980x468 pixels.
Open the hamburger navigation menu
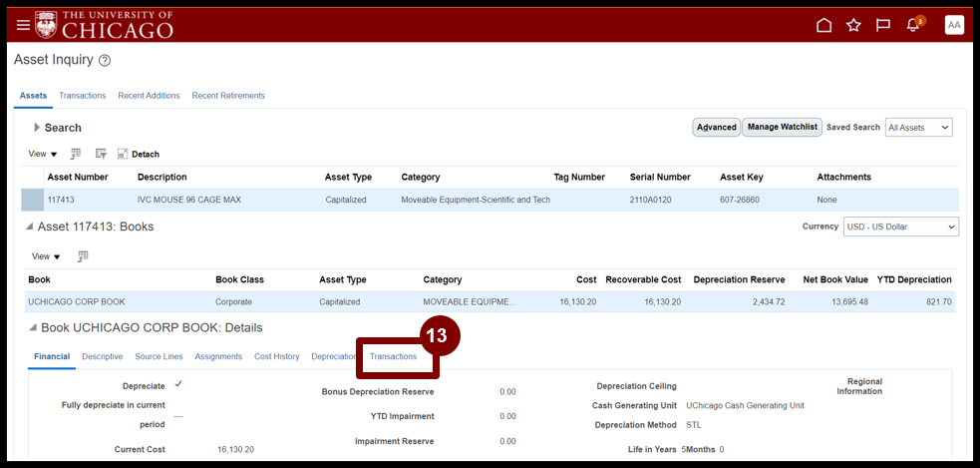pos(23,25)
